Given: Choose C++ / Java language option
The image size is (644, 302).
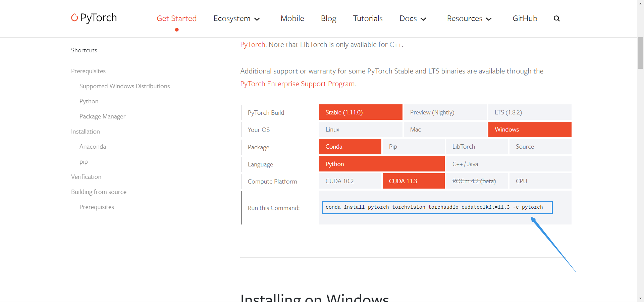Looking at the screenshot, I should (509, 164).
